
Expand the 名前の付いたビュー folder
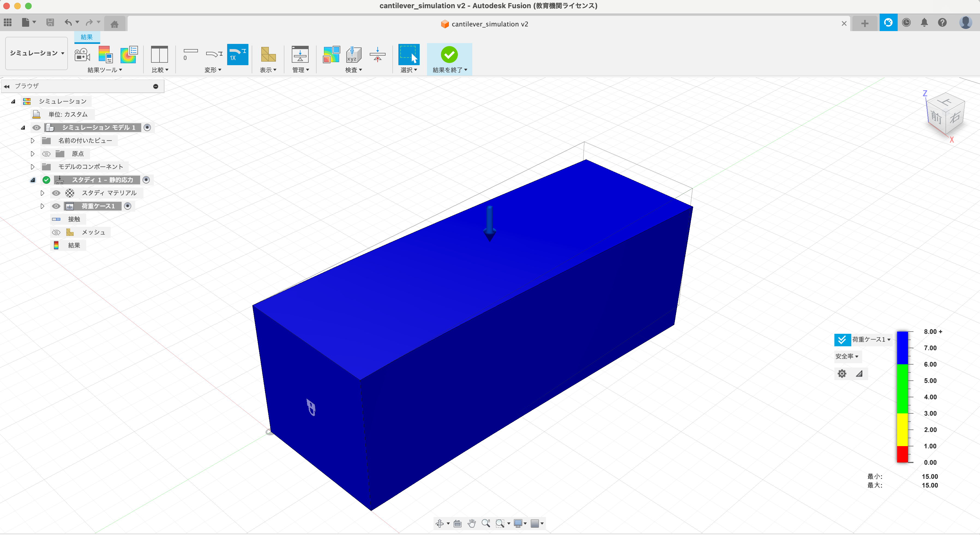33,141
